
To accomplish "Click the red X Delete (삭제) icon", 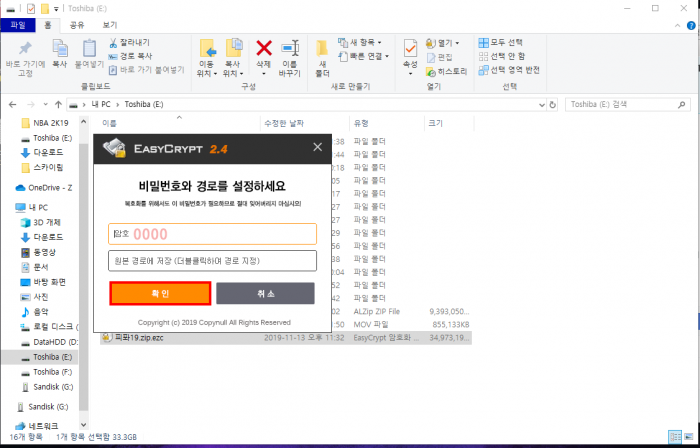I will tap(264, 48).
